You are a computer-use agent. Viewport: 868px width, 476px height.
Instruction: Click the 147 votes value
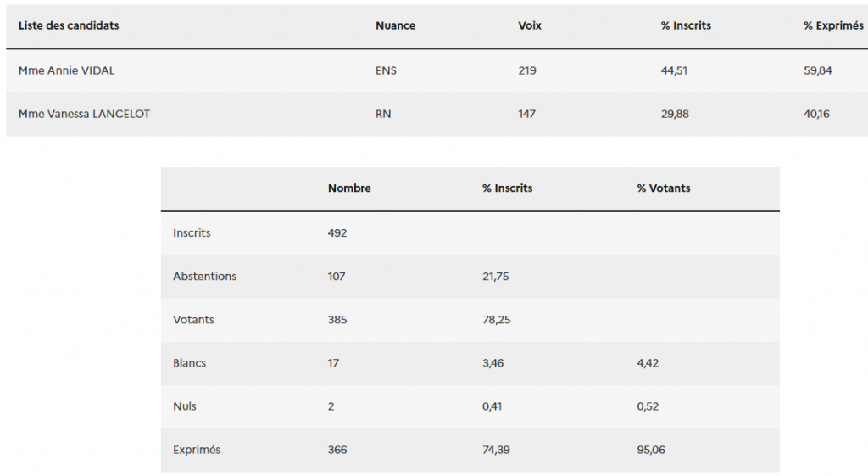pyautogui.click(x=527, y=115)
